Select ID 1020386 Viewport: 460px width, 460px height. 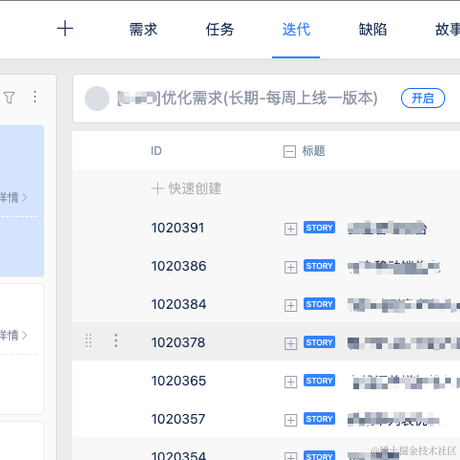coord(179,266)
